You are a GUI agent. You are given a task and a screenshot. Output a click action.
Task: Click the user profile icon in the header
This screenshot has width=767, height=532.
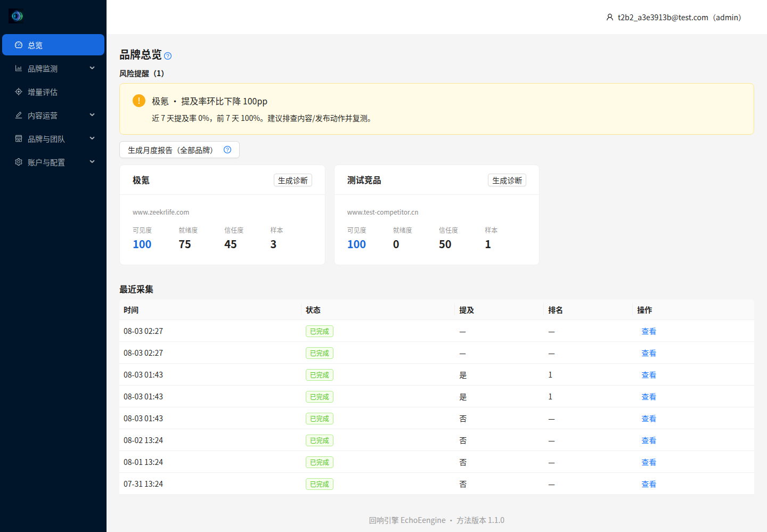(x=610, y=17)
